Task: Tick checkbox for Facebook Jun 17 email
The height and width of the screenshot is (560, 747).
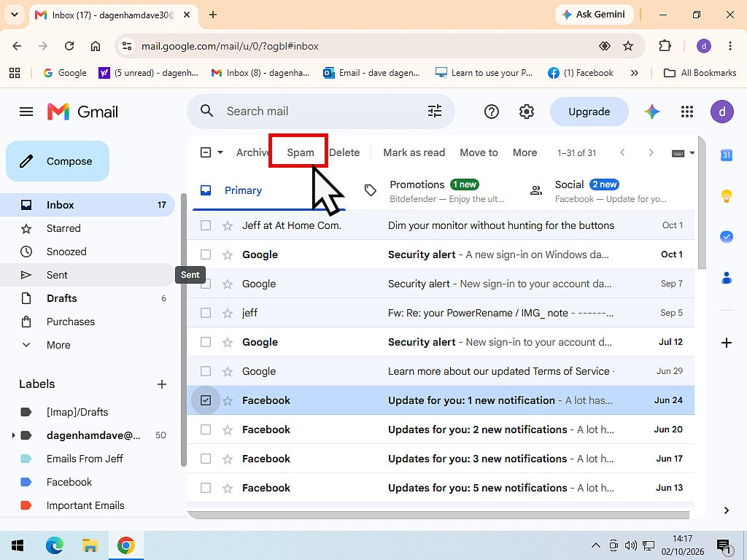Action: click(x=205, y=459)
